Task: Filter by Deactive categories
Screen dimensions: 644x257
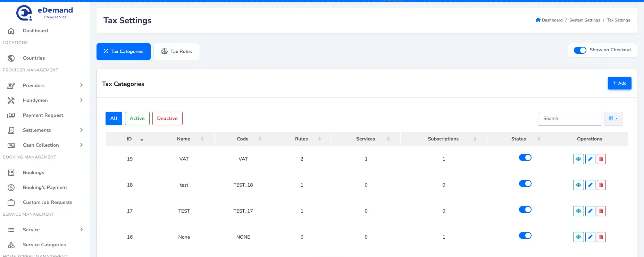Action: (x=167, y=118)
